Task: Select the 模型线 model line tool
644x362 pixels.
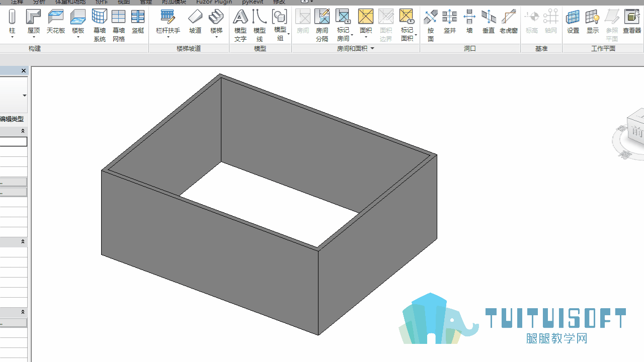Action: coord(260,25)
